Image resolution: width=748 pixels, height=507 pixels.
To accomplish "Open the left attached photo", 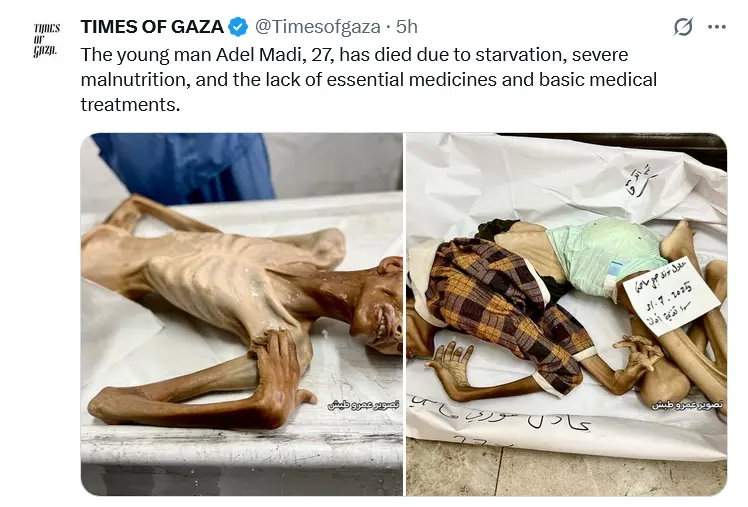I will coord(242,314).
